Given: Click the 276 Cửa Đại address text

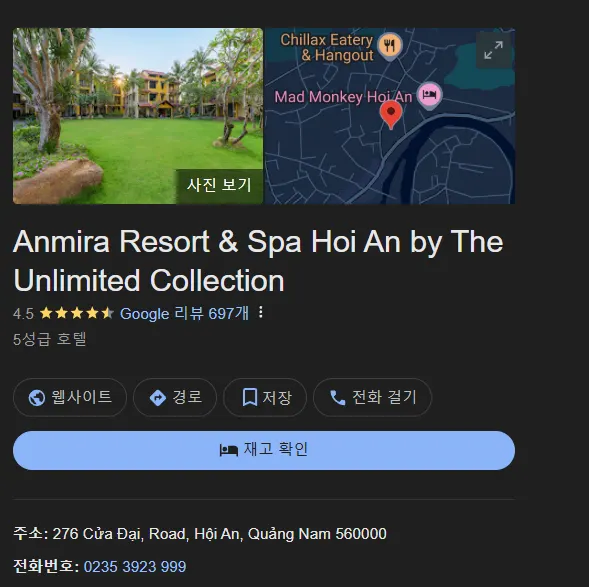Looking at the screenshot, I should click(219, 534).
